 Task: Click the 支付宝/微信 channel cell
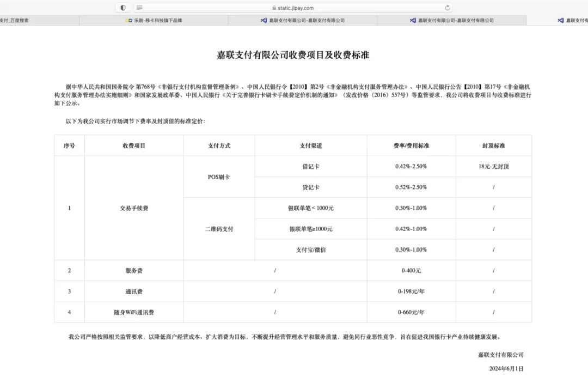[310, 250]
